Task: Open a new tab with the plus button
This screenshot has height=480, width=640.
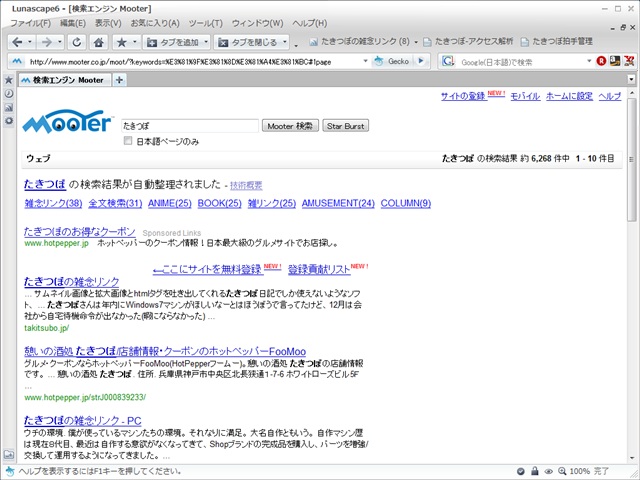Action: [120, 79]
